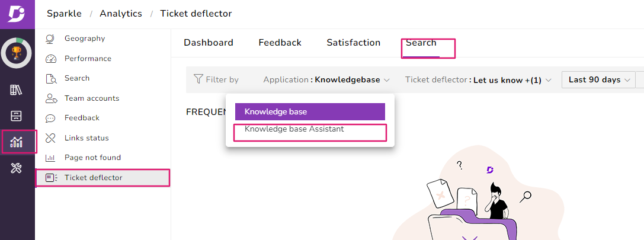Click the Geography globe icon
Screen dimensions: 644x240
click(x=50, y=39)
